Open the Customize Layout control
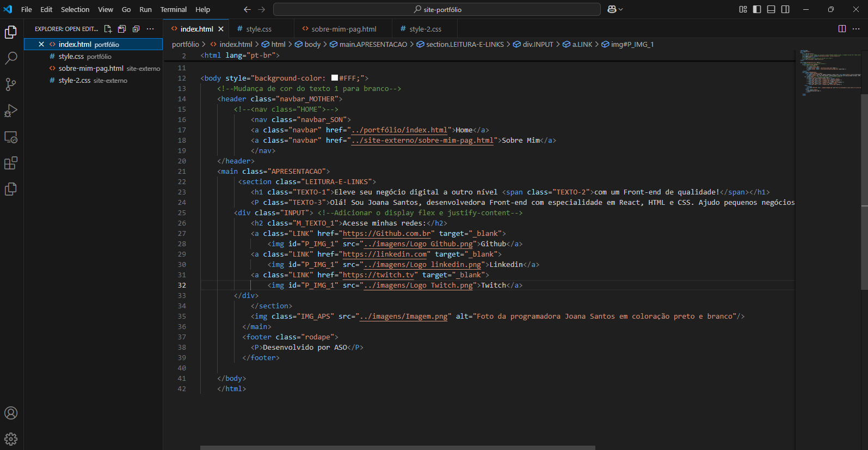 click(743, 9)
